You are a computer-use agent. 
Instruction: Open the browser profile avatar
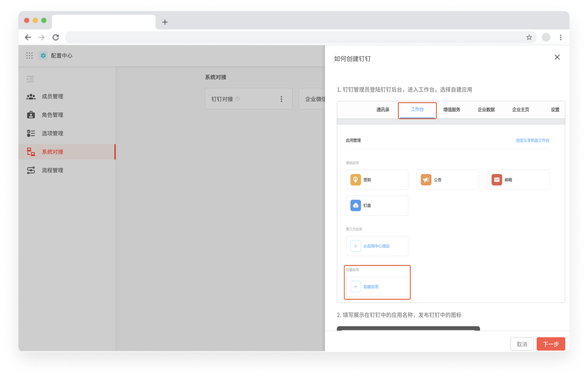click(546, 37)
